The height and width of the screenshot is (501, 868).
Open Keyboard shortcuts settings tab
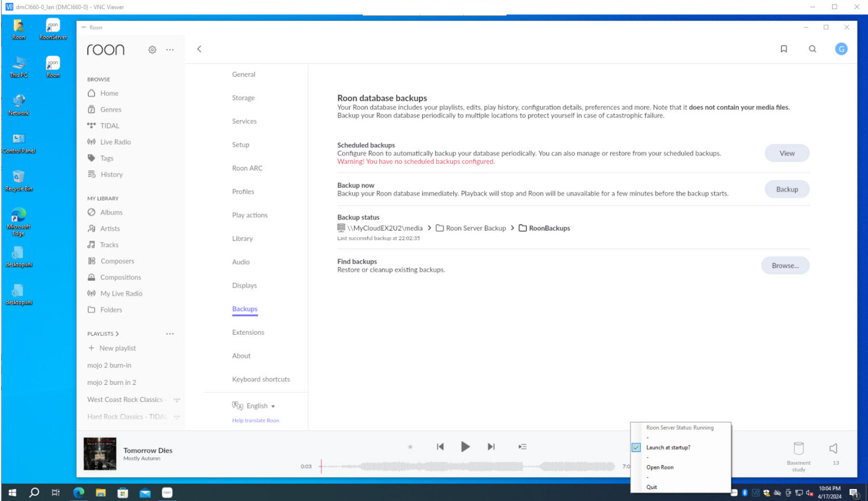tap(261, 379)
